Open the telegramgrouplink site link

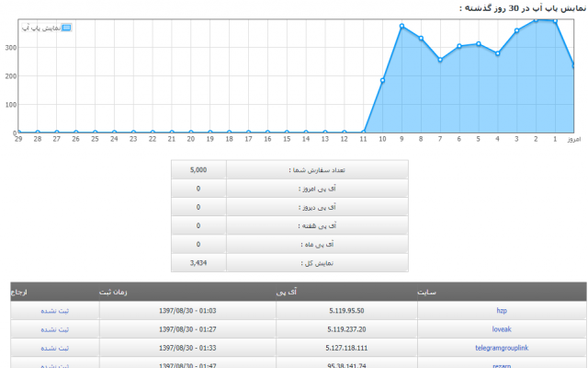[502, 348]
